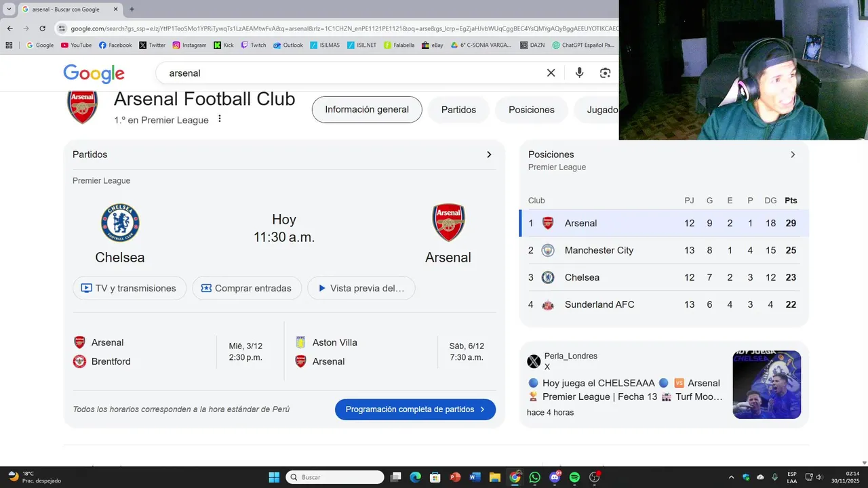Open Programación completa de partidos
Screen dimensions: 868x488
tap(415, 409)
